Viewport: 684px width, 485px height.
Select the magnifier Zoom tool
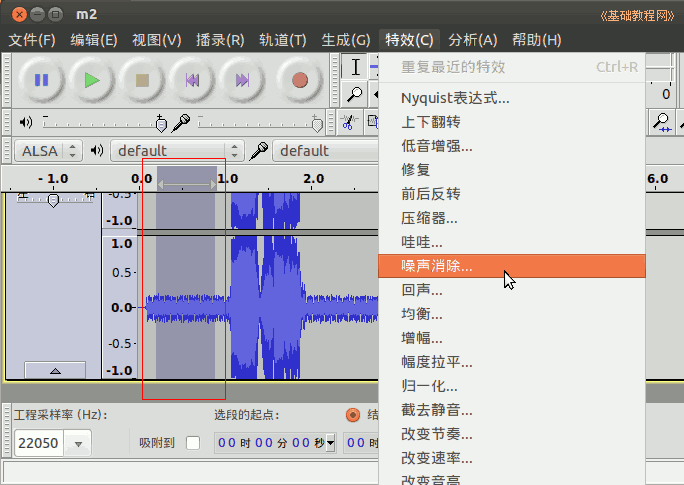point(355,95)
